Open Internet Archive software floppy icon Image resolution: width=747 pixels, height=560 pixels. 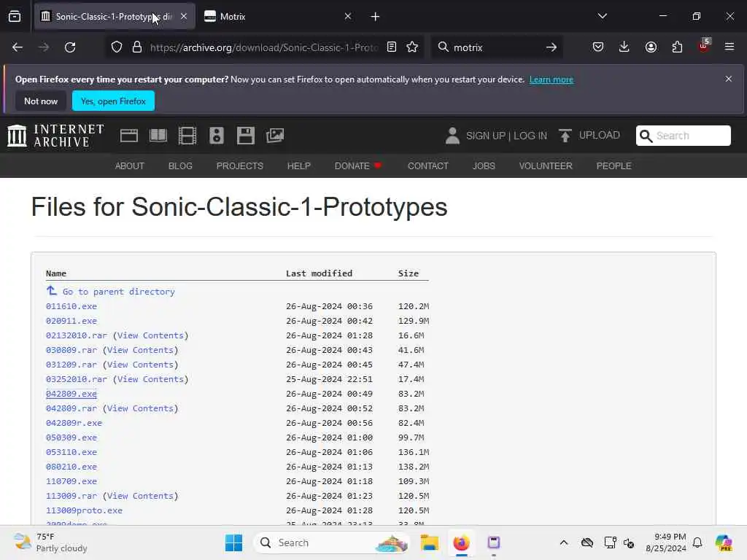(246, 136)
